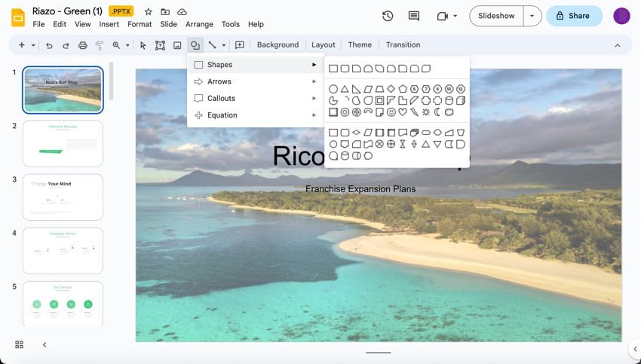Open the Arrange menu
Image resolution: width=641 pixels, height=364 pixels.
pos(199,24)
